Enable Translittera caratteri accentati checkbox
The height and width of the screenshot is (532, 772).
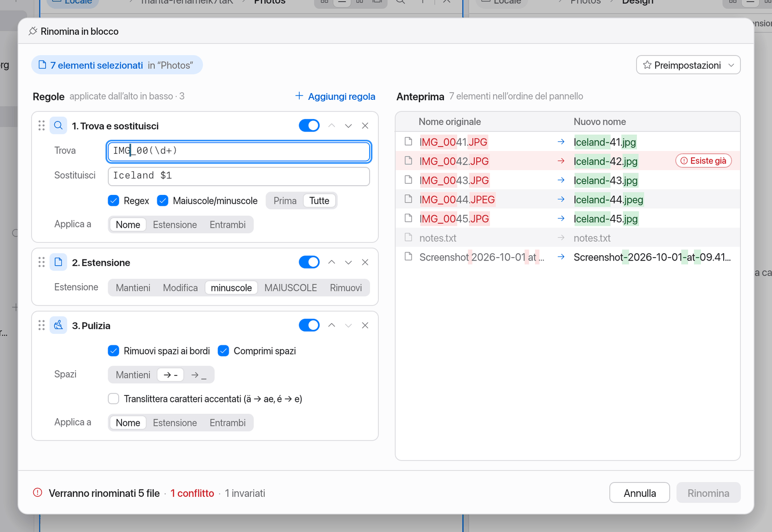[x=113, y=399]
